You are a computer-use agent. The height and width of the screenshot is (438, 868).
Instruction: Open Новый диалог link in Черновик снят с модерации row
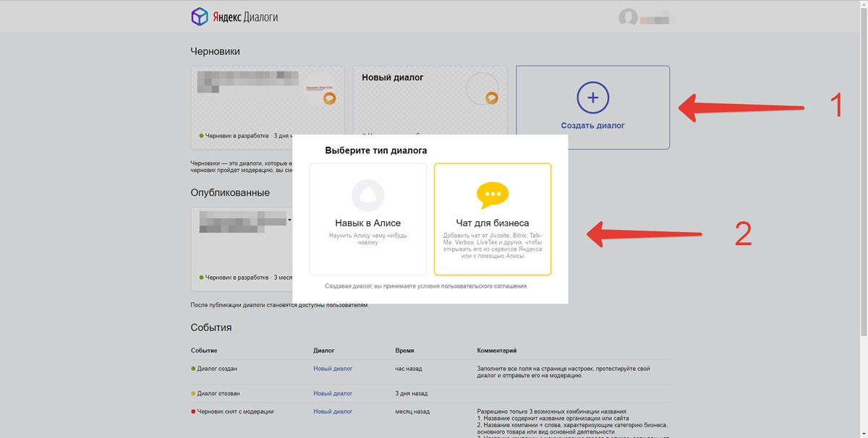(333, 412)
